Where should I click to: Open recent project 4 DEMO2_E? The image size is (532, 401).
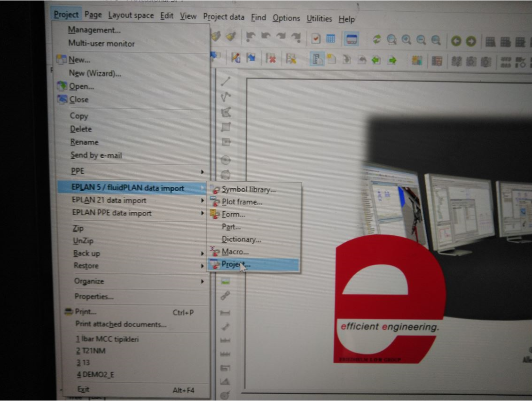point(95,375)
